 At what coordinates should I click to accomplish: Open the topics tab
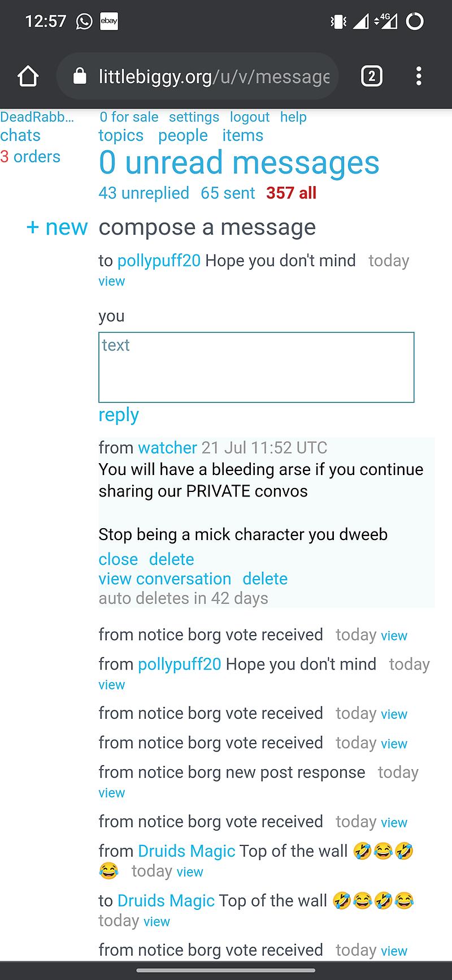[121, 136]
